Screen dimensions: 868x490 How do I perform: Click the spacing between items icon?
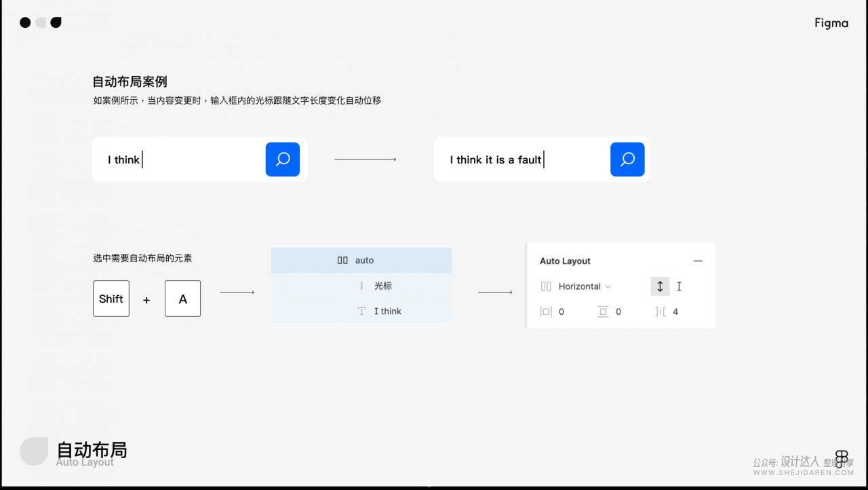click(660, 312)
